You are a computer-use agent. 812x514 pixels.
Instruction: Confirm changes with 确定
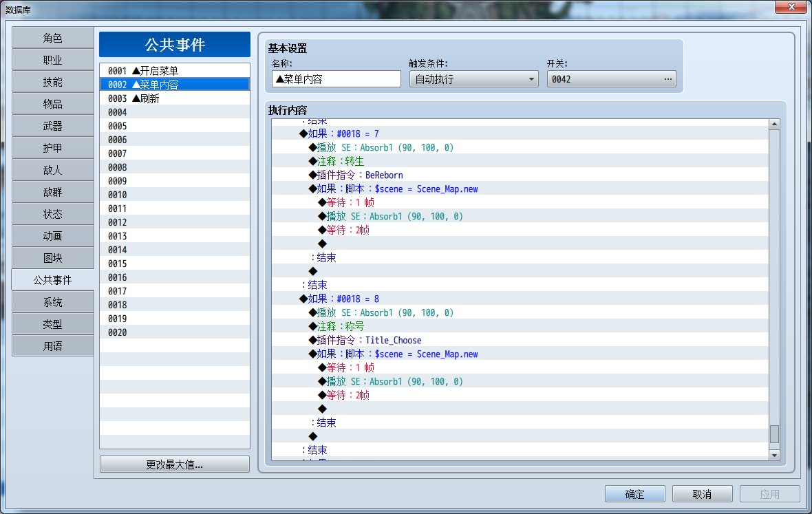click(635, 494)
